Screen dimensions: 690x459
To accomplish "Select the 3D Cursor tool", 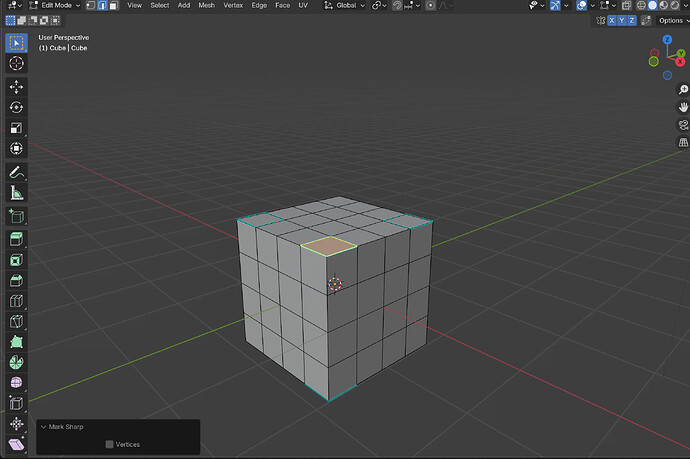I will coord(16,63).
